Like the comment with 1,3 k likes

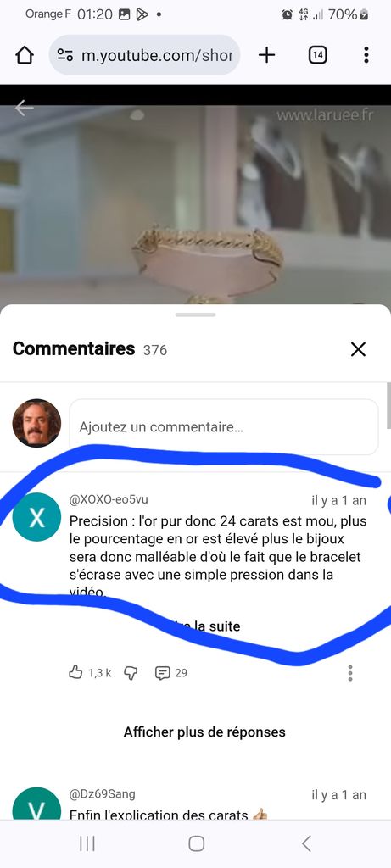click(75, 672)
